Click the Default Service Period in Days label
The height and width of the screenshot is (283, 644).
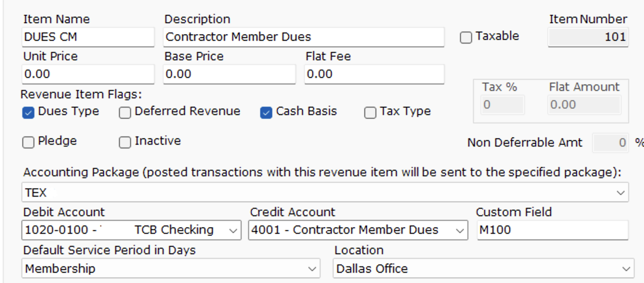click(x=110, y=250)
